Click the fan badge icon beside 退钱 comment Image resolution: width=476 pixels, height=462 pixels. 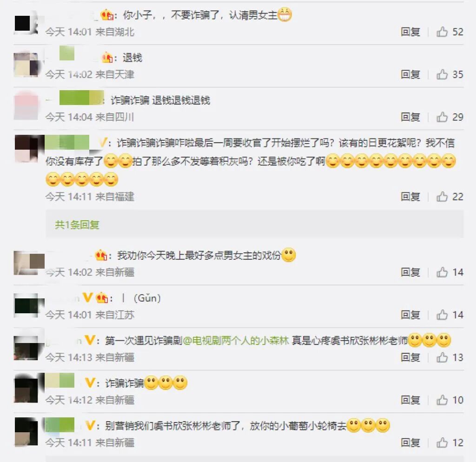point(107,57)
